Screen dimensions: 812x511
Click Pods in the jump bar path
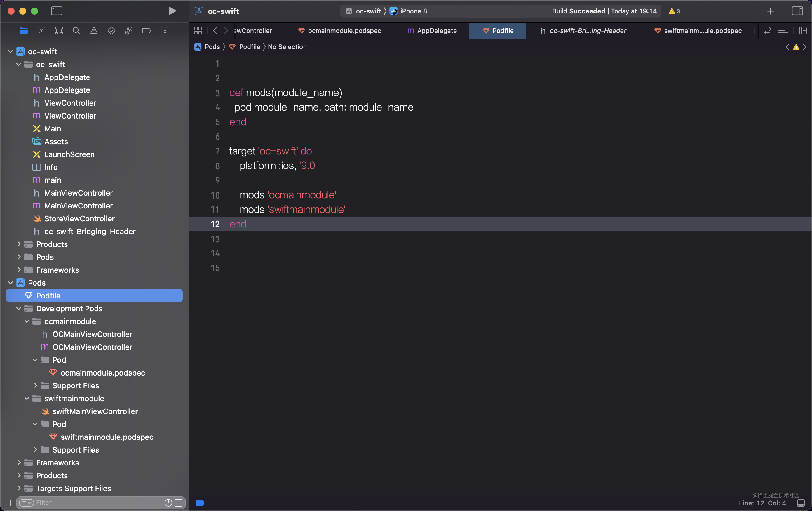pos(208,47)
